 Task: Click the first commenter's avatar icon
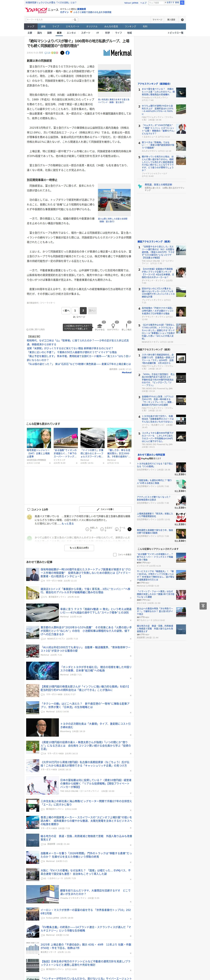(x=29, y=517)
